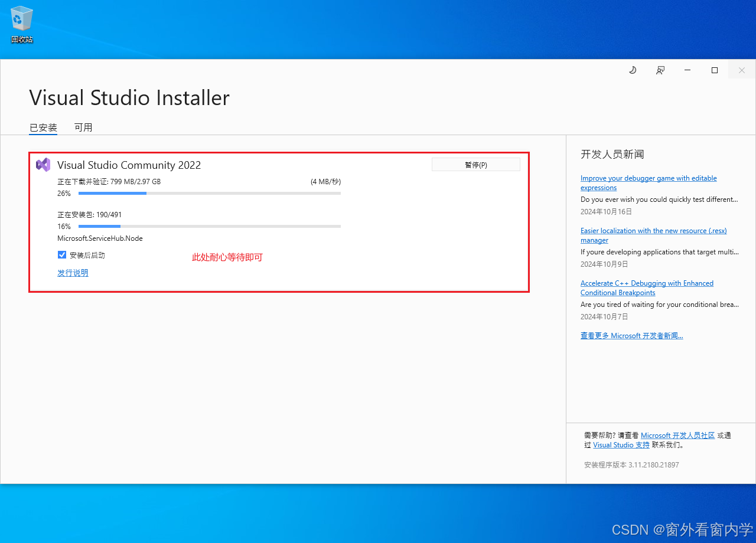Click the 16% install percentage label
The image size is (756, 543).
[x=64, y=227]
